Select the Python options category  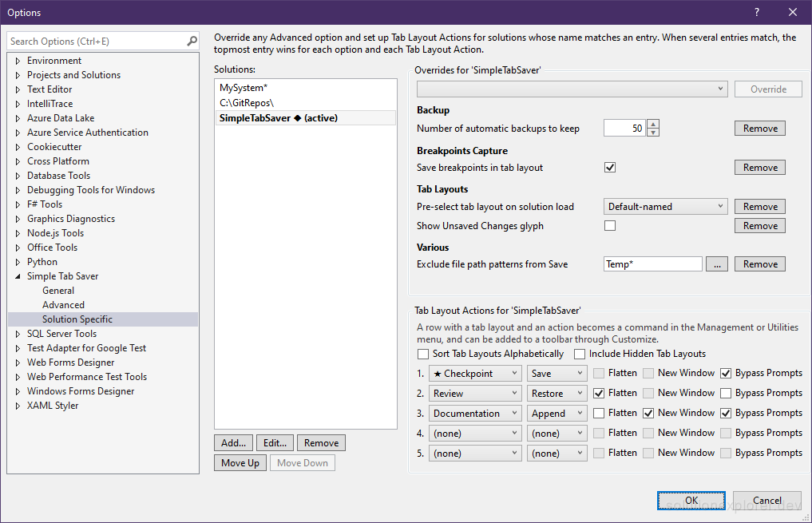[42, 262]
